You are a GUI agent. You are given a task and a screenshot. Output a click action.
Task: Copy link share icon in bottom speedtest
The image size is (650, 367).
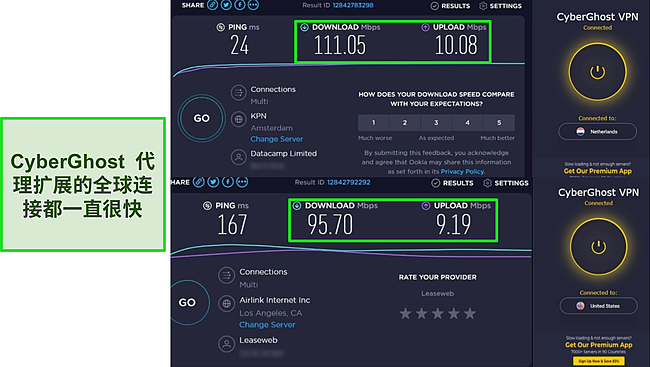[x=199, y=182]
